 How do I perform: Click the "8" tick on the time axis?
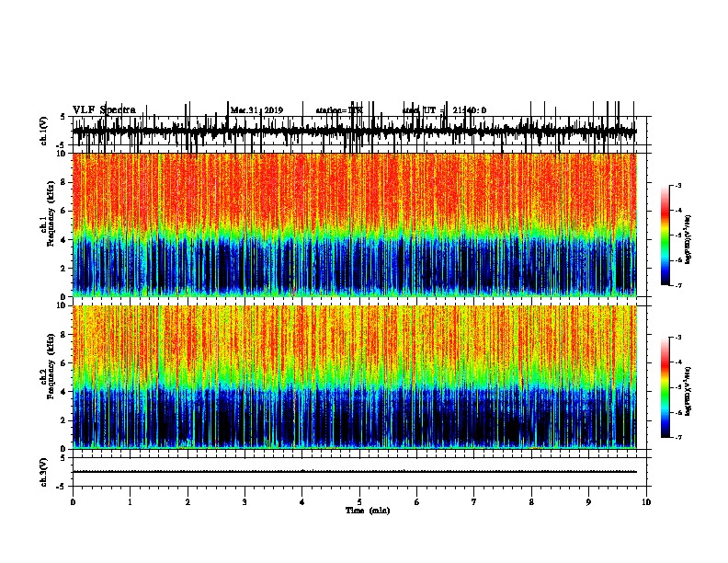pyautogui.click(x=531, y=502)
